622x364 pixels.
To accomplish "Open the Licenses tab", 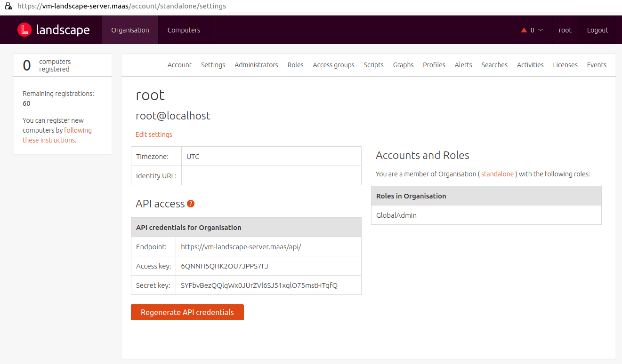I will [x=565, y=65].
